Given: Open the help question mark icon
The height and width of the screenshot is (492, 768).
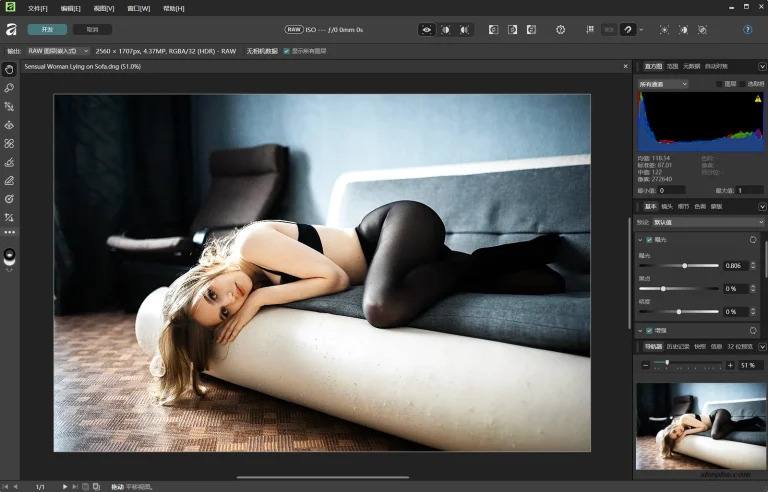Looking at the screenshot, I should click(x=747, y=30).
